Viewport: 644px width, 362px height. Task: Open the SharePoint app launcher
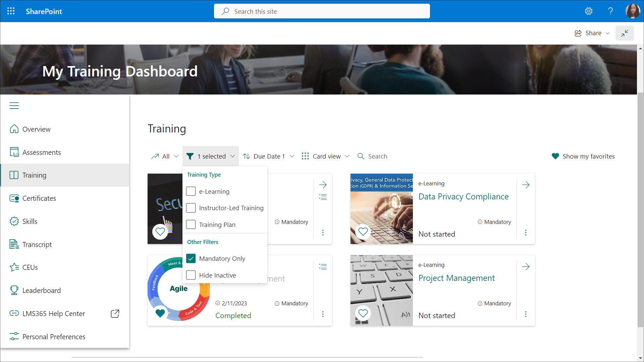click(11, 11)
